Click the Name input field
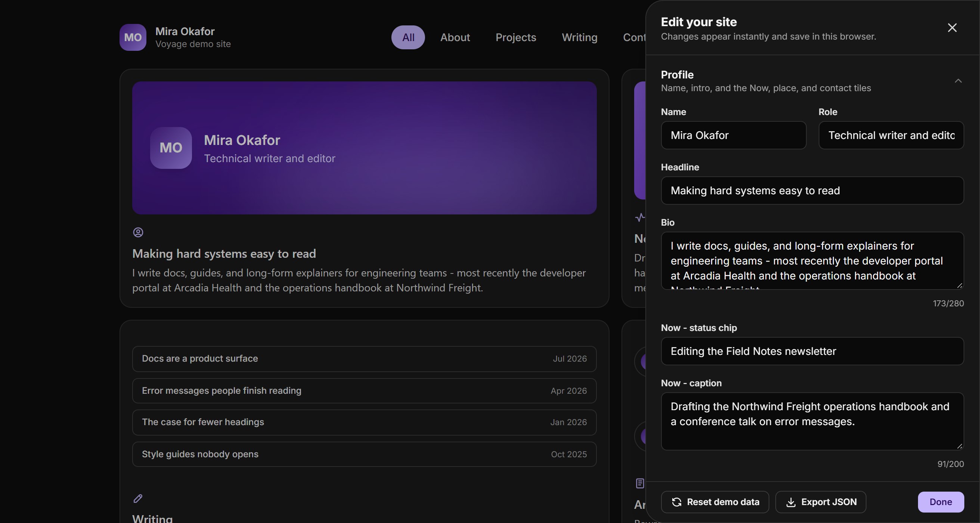The height and width of the screenshot is (523, 980). pyautogui.click(x=734, y=135)
